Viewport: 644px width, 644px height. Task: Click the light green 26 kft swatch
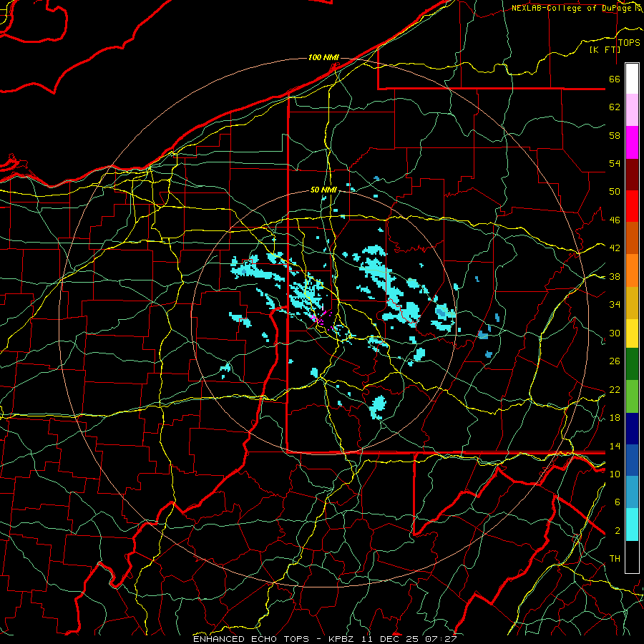tap(632, 396)
